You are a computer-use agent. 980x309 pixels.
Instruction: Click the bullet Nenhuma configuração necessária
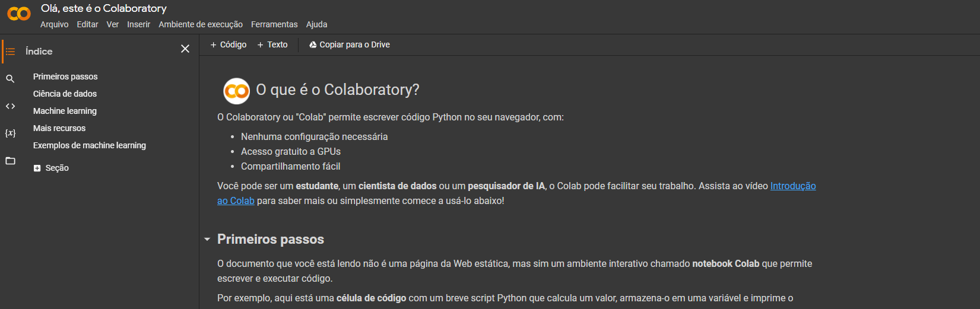point(314,137)
